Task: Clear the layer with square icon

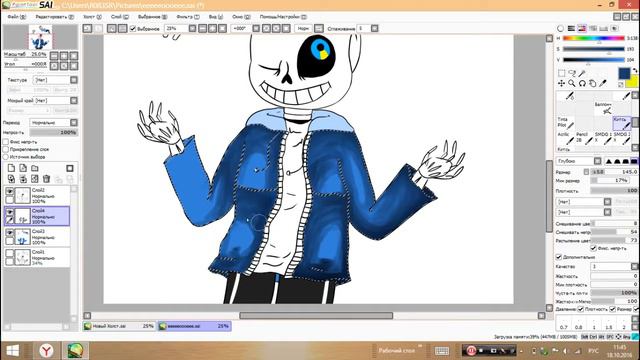Action: (70, 168)
